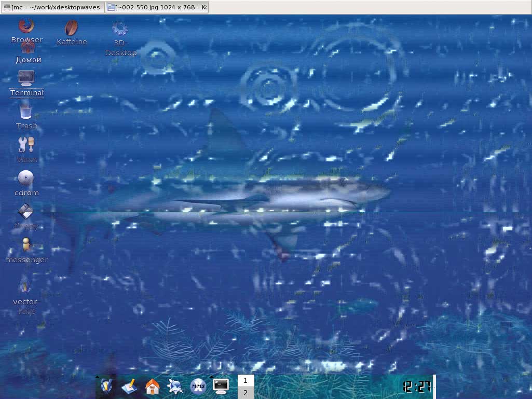
Task: Open the Vasm tools icon
Action: click(x=26, y=145)
